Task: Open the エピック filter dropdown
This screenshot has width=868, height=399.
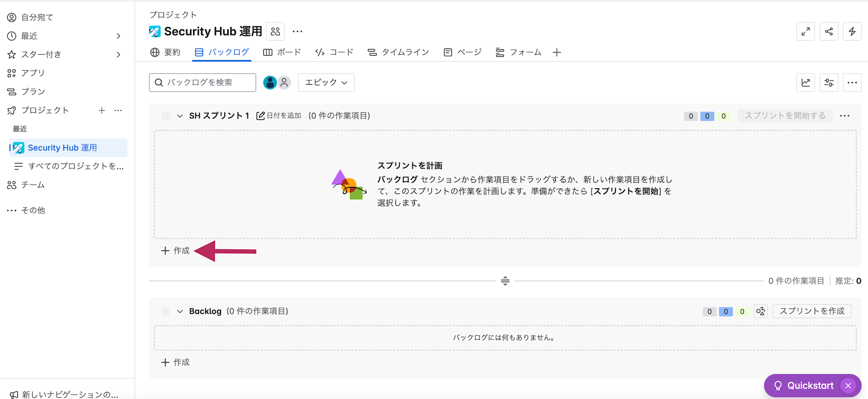Action: pyautogui.click(x=326, y=82)
